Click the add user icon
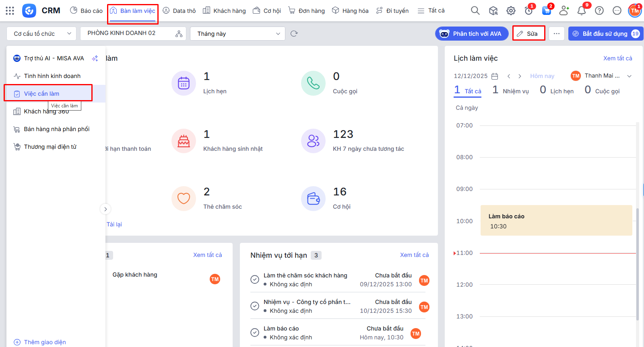The width and height of the screenshot is (644, 347). point(564,11)
